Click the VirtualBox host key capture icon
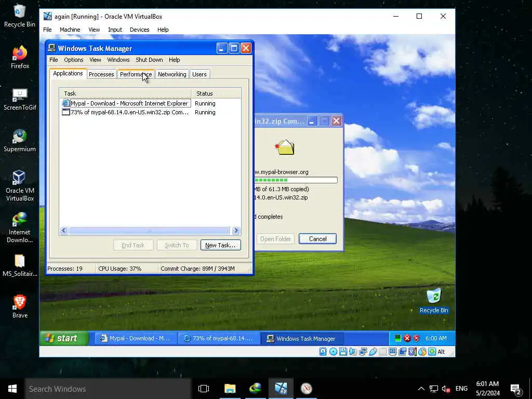Screen dimensions: 532x399 (432, 352)
